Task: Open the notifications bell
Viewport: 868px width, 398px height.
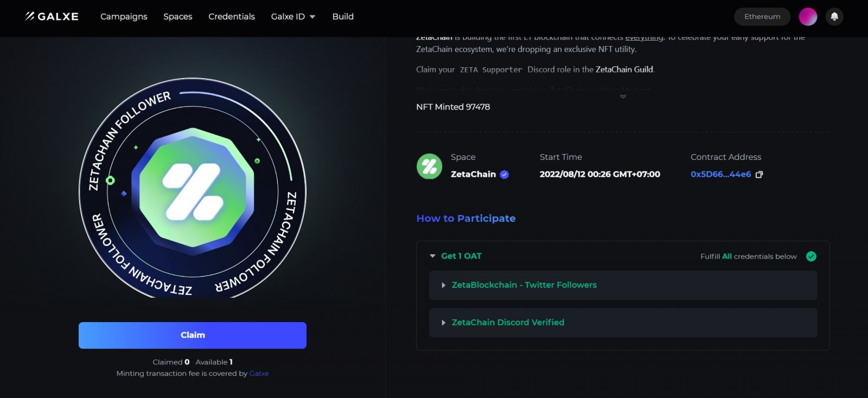Action: 834,17
